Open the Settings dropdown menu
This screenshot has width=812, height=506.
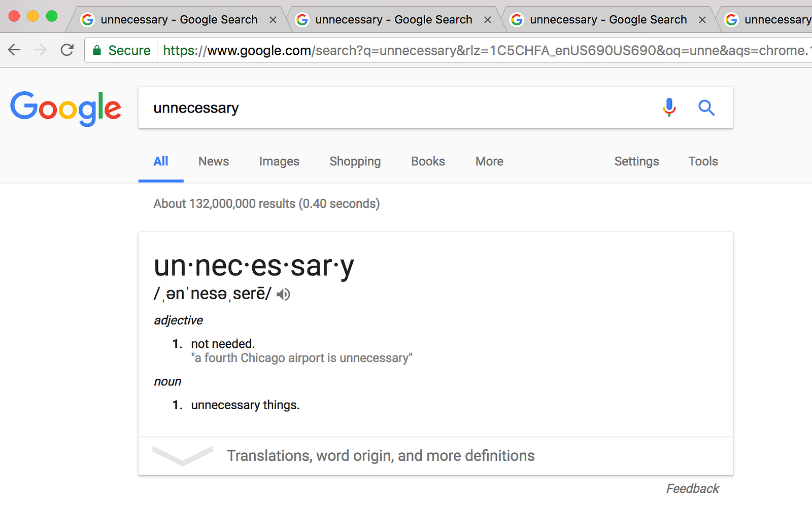(x=636, y=161)
